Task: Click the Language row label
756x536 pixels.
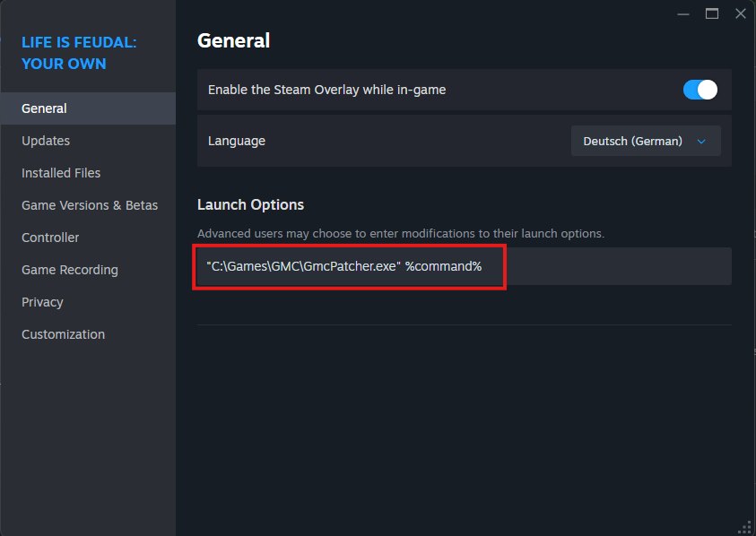Action: [237, 141]
